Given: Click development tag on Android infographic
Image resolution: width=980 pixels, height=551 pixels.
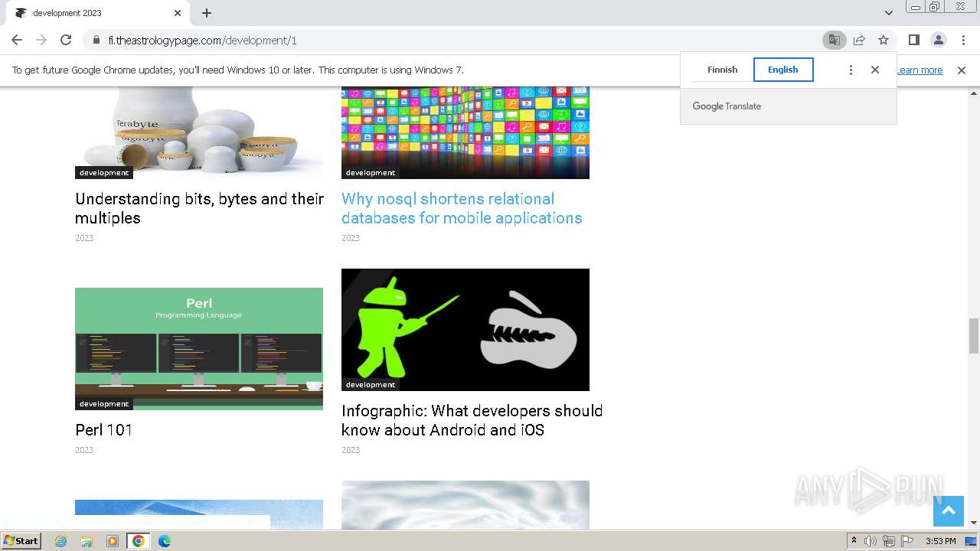Looking at the screenshot, I should point(371,385).
